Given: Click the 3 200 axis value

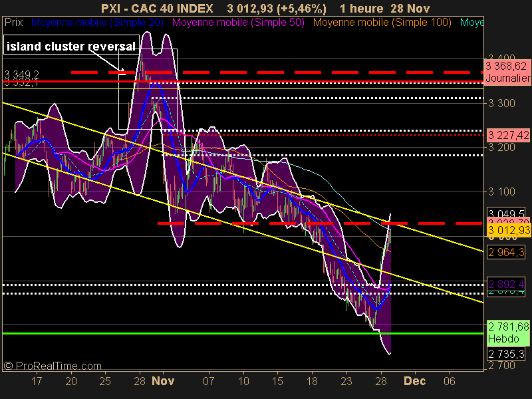Looking at the screenshot, I should (501, 147).
